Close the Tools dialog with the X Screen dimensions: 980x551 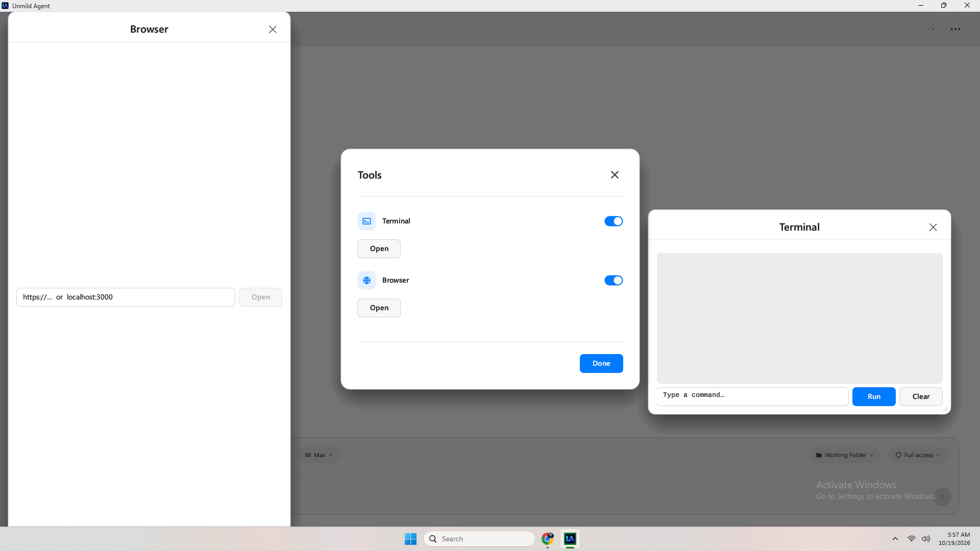[x=615, y=174]
